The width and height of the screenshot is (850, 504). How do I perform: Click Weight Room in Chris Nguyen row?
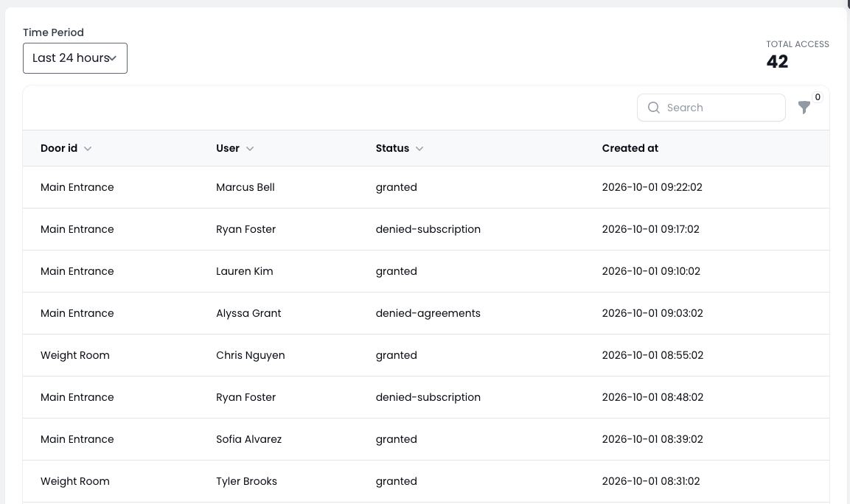click(74, 355)
